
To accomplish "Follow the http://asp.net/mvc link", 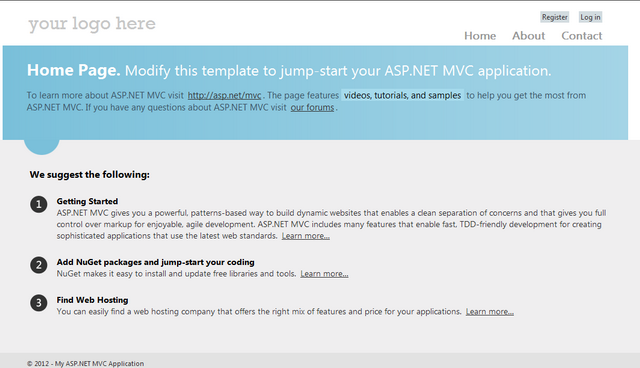I will 224,95.
